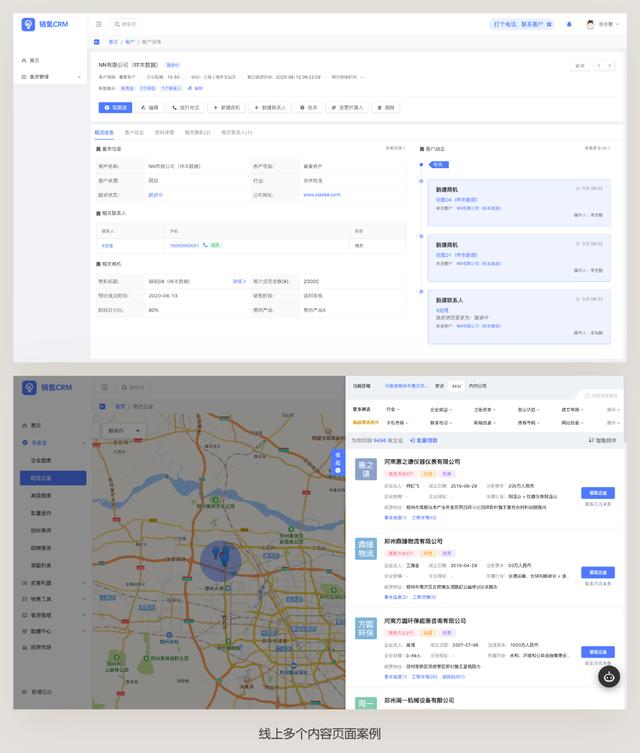Click the next record arrow on customer detail

[x=610, y=65]
